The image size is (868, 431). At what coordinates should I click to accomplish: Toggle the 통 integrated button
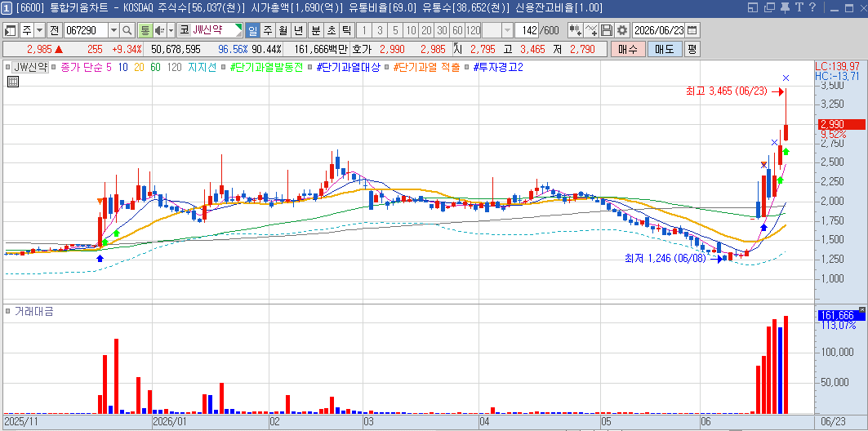(145, 30)
